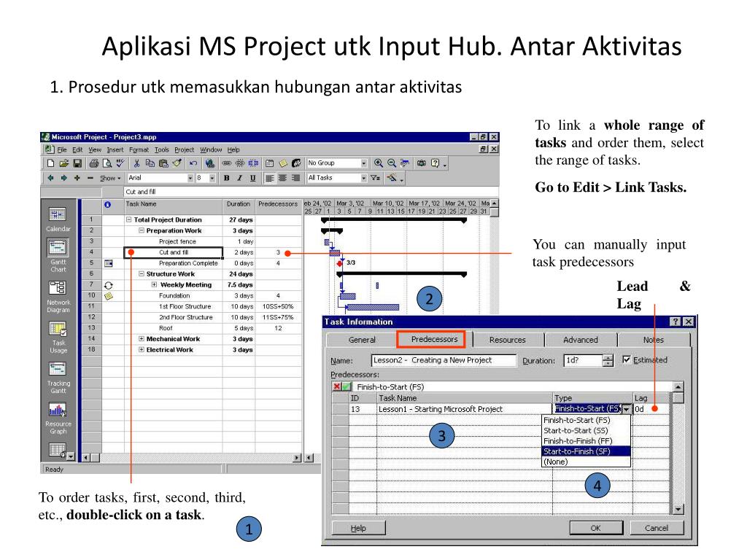Click the Task Notes yellow icon
This screenshot has width=747, height=560.
click(x=283, y=163)
